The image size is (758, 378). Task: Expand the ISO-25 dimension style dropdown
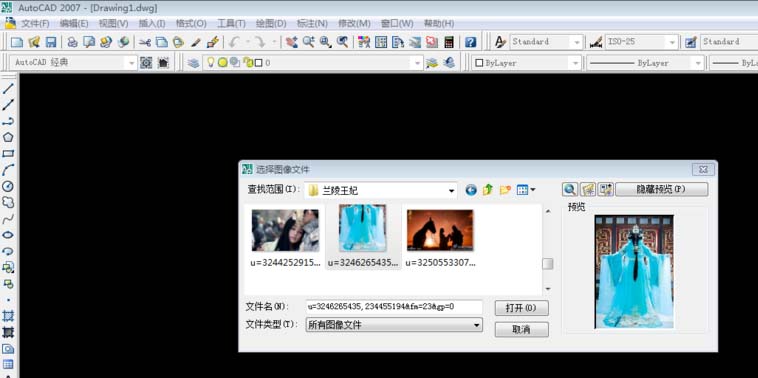click(x=672, y=42)
